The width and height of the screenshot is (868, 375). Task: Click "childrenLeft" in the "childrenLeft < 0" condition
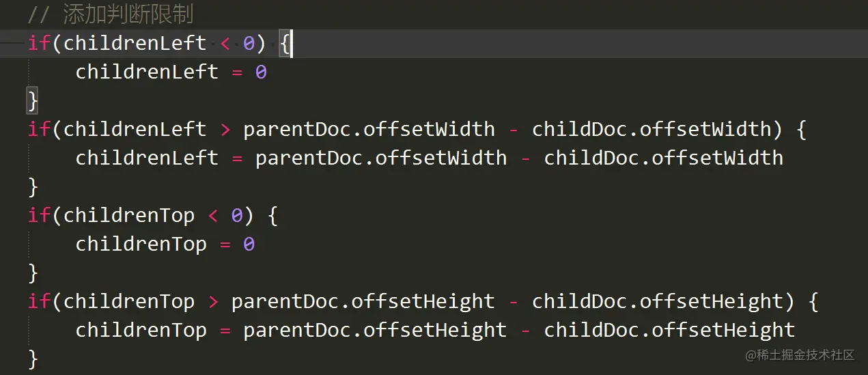pyautogui.click(x=135, y=44)
